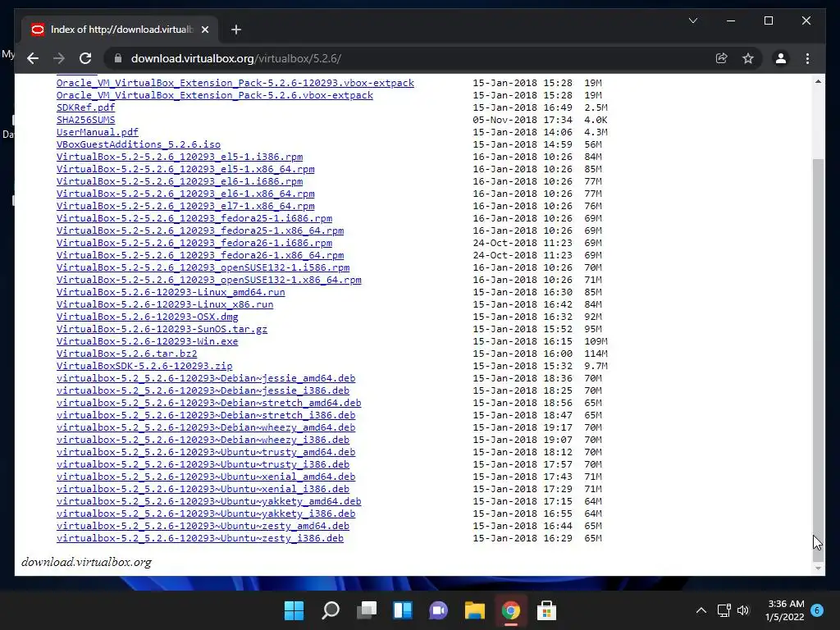Download the openSUSE132-1.i586.rpm package

pyautogui.click(x=203, y=268)
